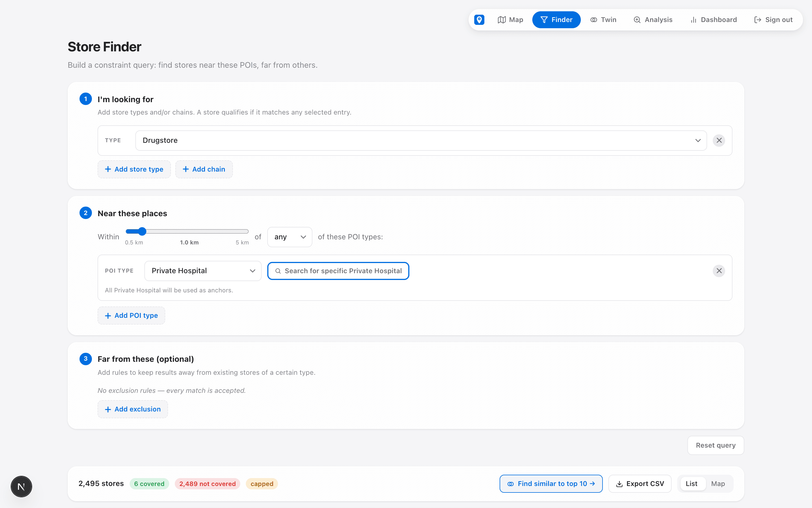Switch results to Map view
The height and width of the screenshot is (508, 812).
tap(718, 484)
